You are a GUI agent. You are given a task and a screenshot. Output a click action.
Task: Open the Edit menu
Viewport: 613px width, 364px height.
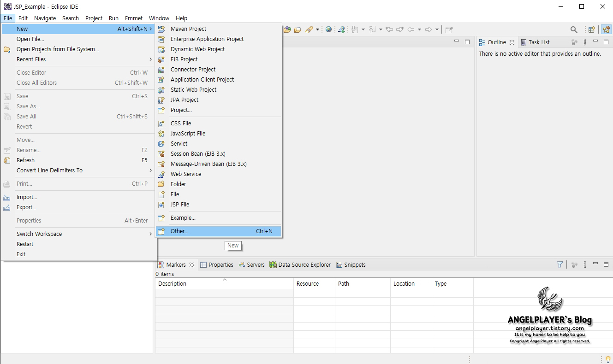click(x=23, y=18)
